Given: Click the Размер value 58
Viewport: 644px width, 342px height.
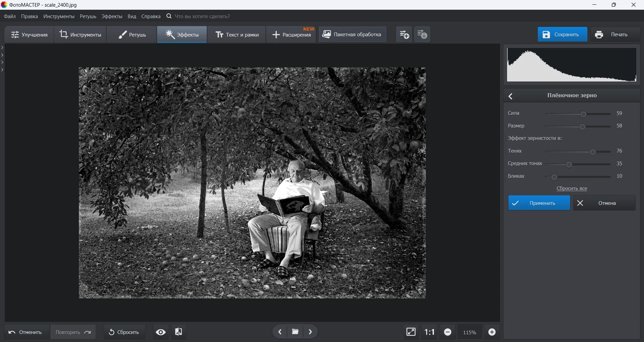Looking at the screenshot, I should point(620,126).
